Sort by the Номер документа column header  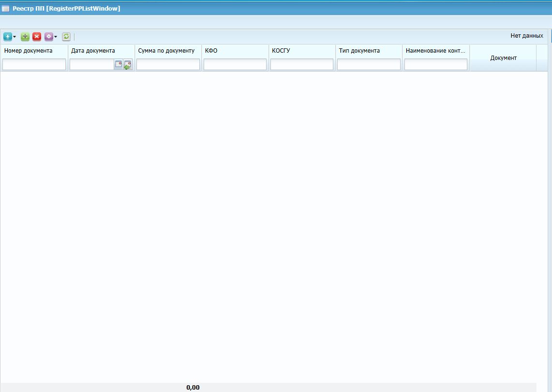28,51
